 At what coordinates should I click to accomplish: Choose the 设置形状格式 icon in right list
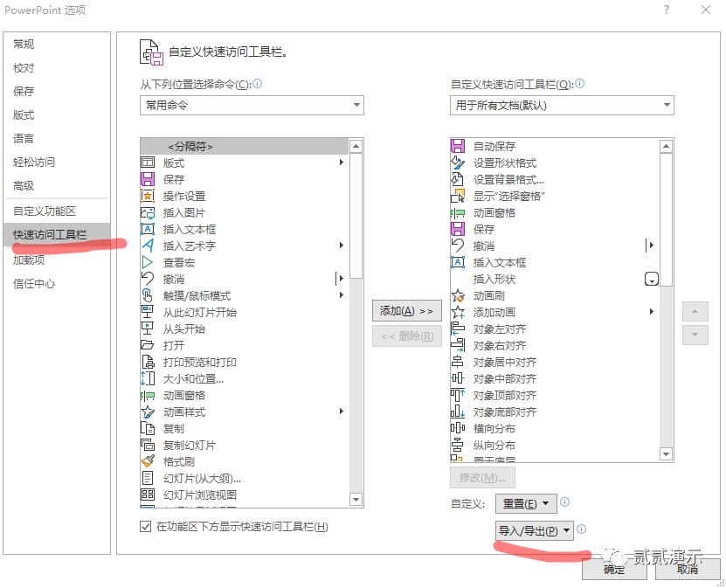(x=458, y=163)
